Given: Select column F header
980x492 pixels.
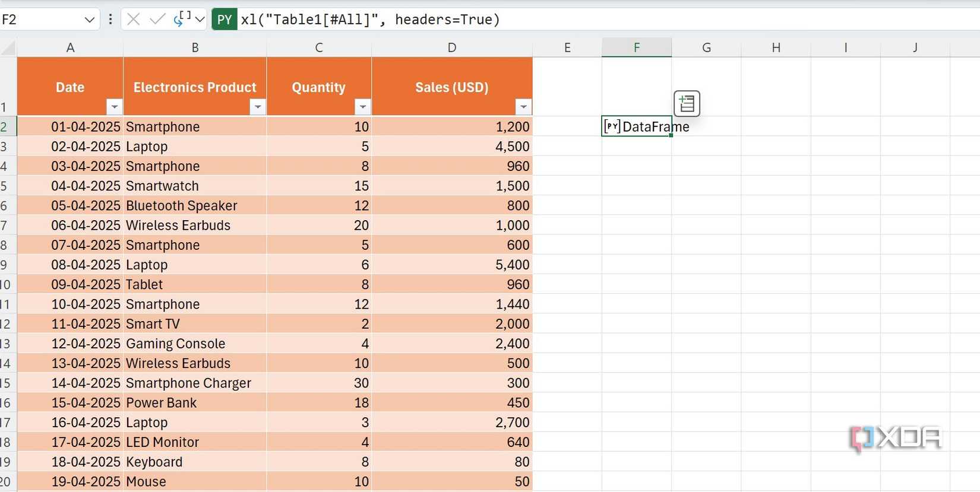Looking at the screenshot, I should (x=636, y=47).
